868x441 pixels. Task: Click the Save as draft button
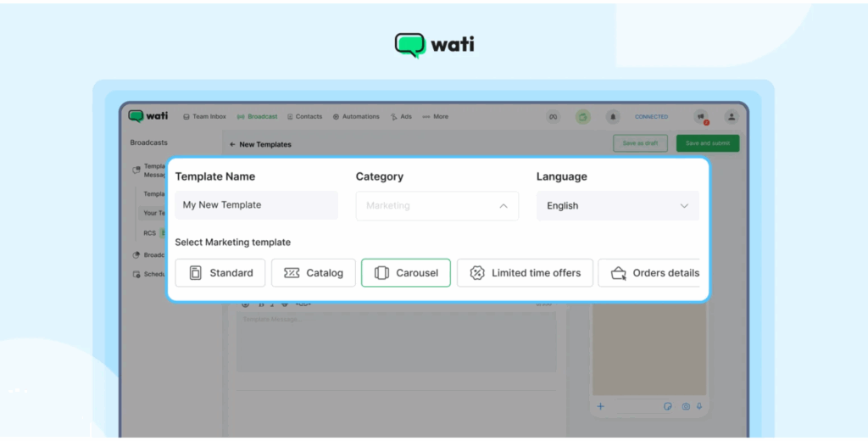click(641, 143)
